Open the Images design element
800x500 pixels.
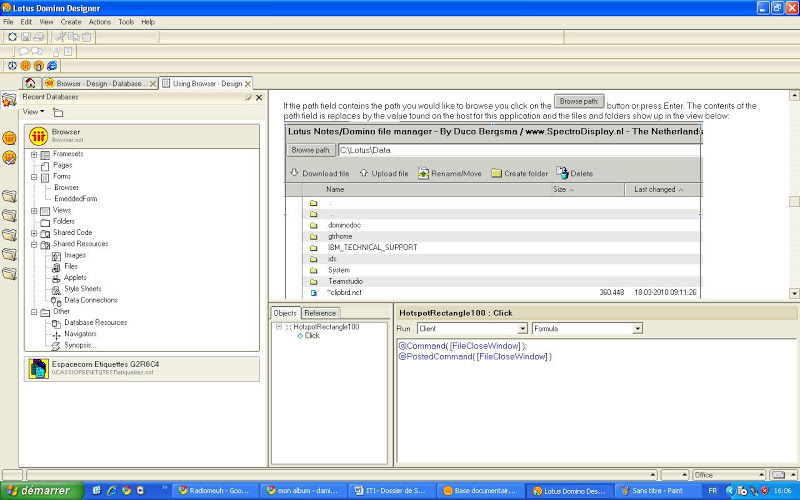coord(75,255)
